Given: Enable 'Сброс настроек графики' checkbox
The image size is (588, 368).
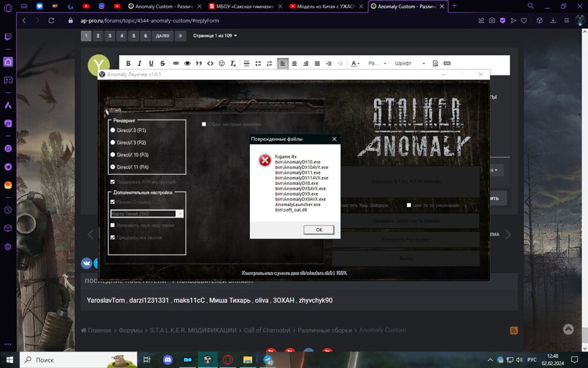Looking at the screenshot, I should tap(204, 124).
